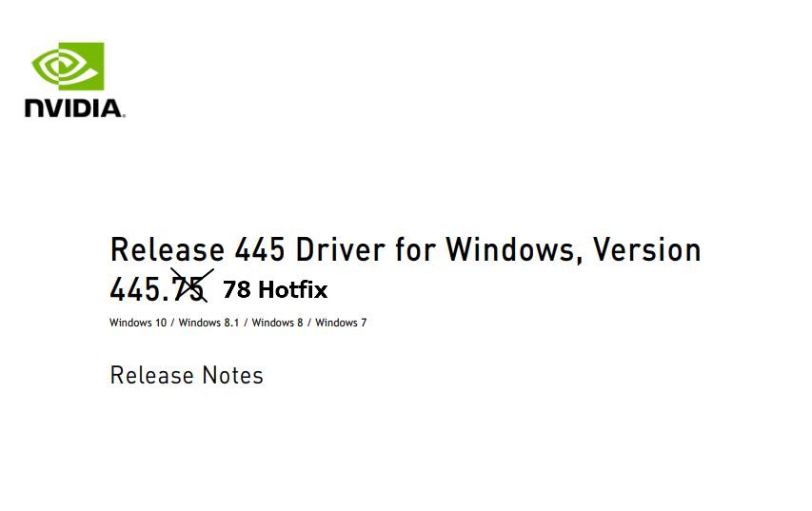
Task: Click the Windows 7 text
Action: coord(341,323)
